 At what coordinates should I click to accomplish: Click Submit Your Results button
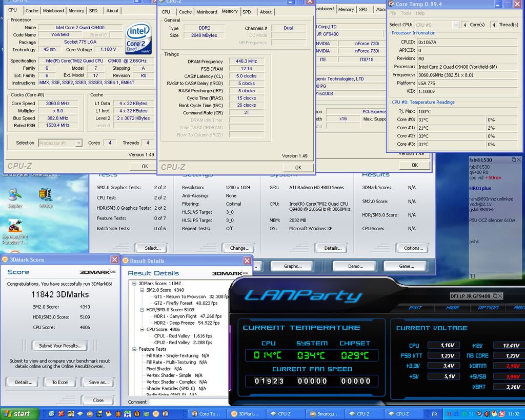click(x=60, y=346)
